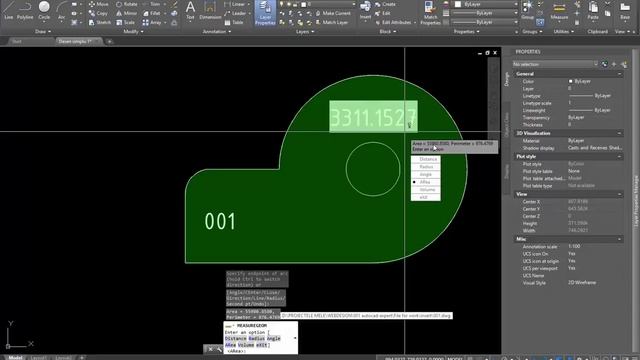Switch to the Desen simplu drawing tab

(x=79, y=41)
